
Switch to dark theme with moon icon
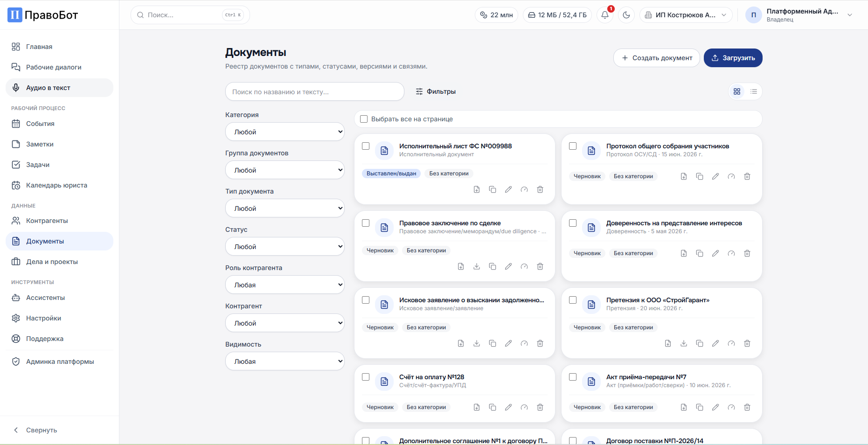click(x=626, y=15)
